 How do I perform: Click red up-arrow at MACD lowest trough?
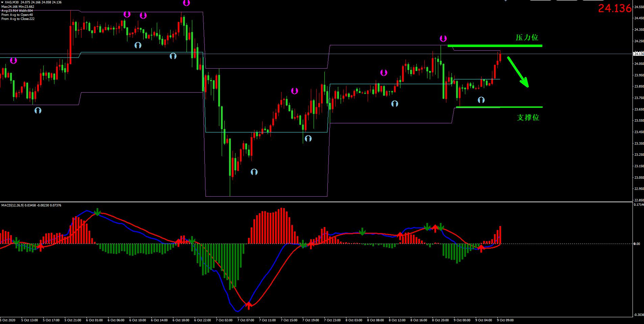pos(249,305)
